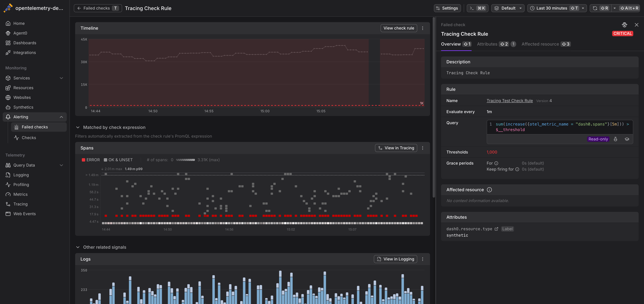This screenshot has height=304, width=644.
Task: Click the Read-only badge in query editor
Action: (598, 139)
